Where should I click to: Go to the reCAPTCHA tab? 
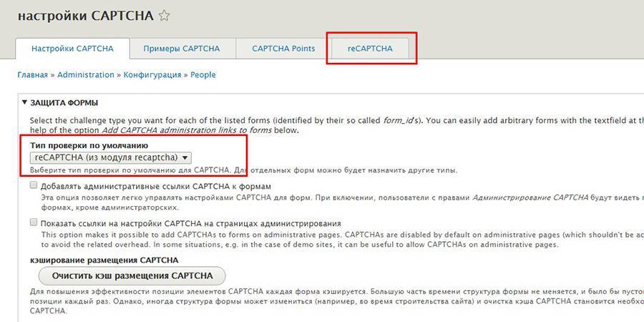370,49
